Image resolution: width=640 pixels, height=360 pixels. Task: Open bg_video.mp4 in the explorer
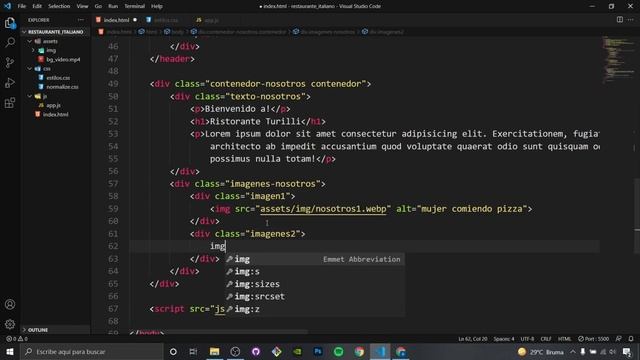point(63,60)
